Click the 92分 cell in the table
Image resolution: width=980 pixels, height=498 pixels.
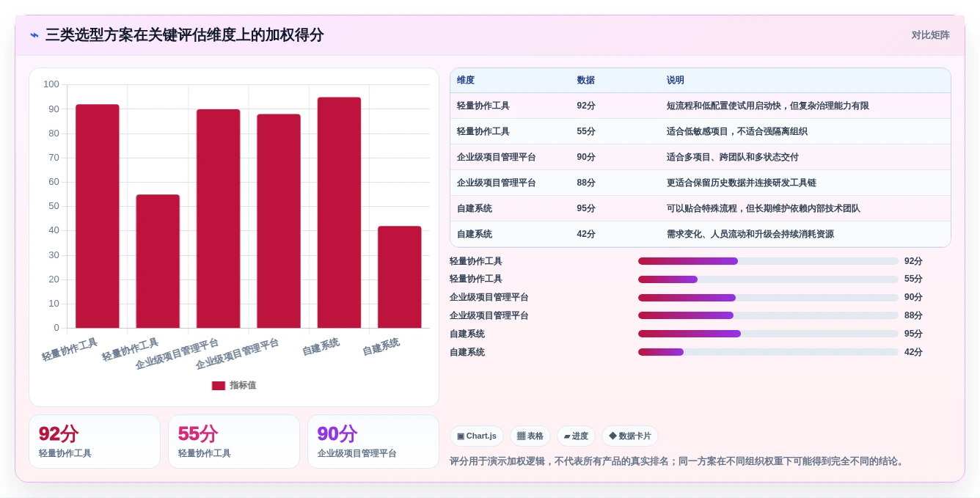(586, 106)
